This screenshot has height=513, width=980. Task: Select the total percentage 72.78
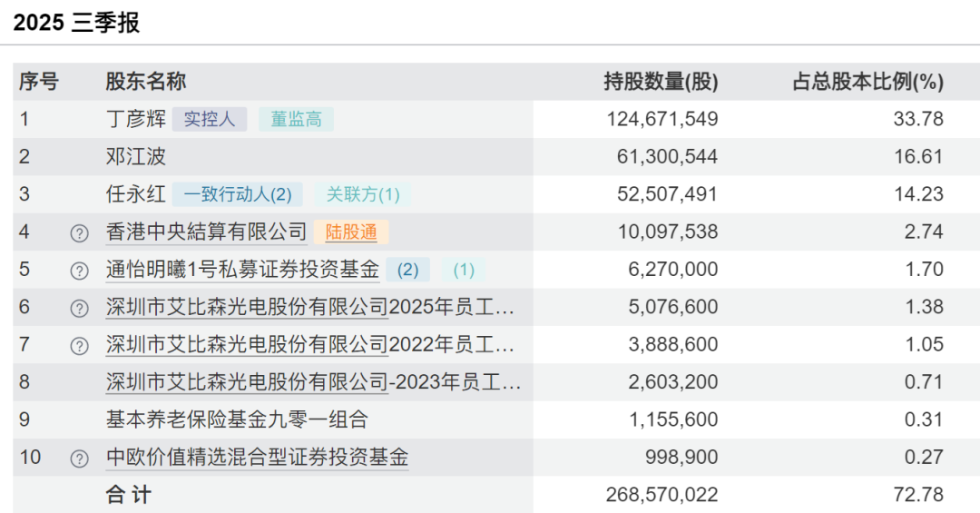pyautogui.click(x=918, y=495)
